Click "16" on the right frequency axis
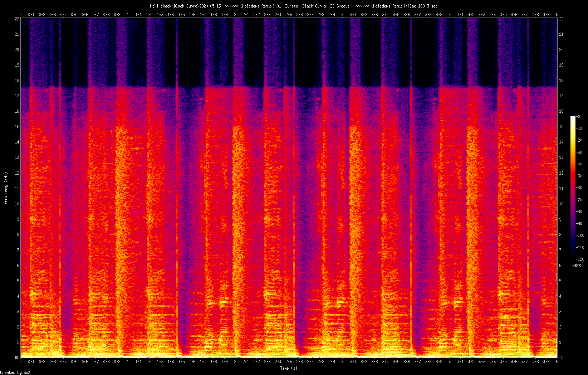Image resolution: width=588 pixels, height=375 pixels. [x=561, y=111]
